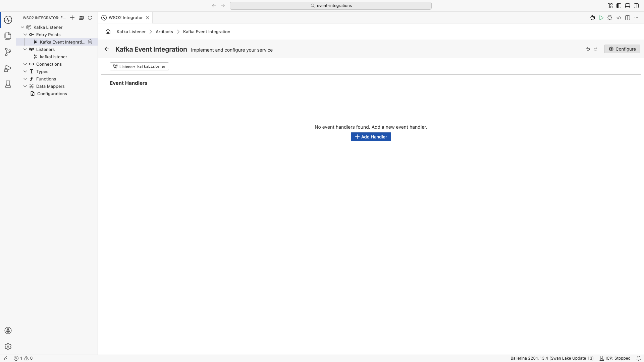Toggle the bottom panel visibility
The width and height of the screenshot is (644, 362).
click(x=628, y=6)
